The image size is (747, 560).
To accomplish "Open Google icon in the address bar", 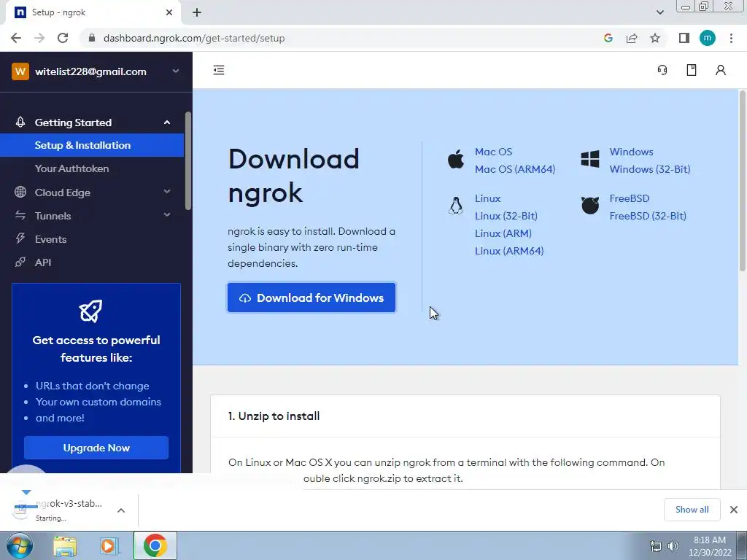I will (608, 38).
